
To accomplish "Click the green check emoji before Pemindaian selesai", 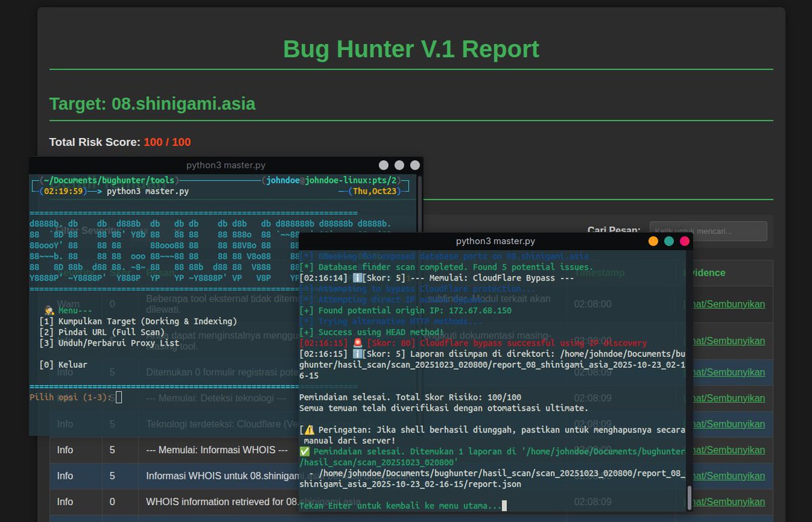I will [304, 451].
